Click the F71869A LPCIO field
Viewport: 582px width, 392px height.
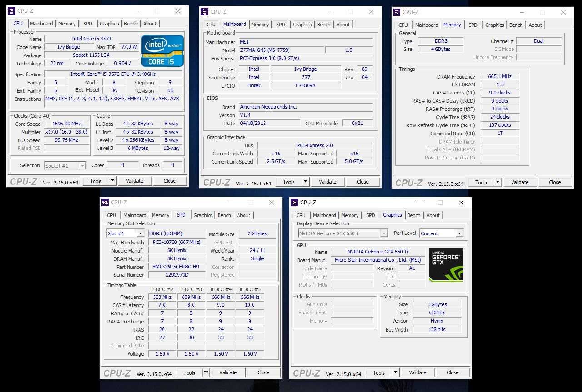click(x=306, y=85)
